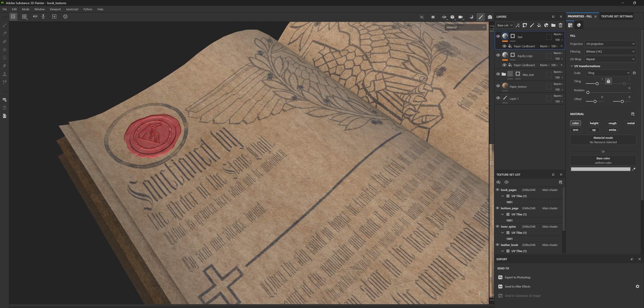
Task: Reset transformation with the circular reset icon
Action: point(65,16)
